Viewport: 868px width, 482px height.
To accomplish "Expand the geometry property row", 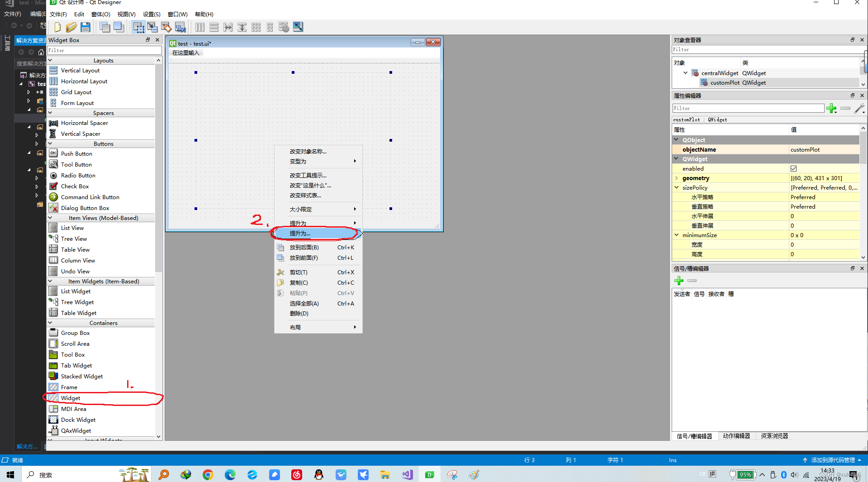I will (676, 178).
